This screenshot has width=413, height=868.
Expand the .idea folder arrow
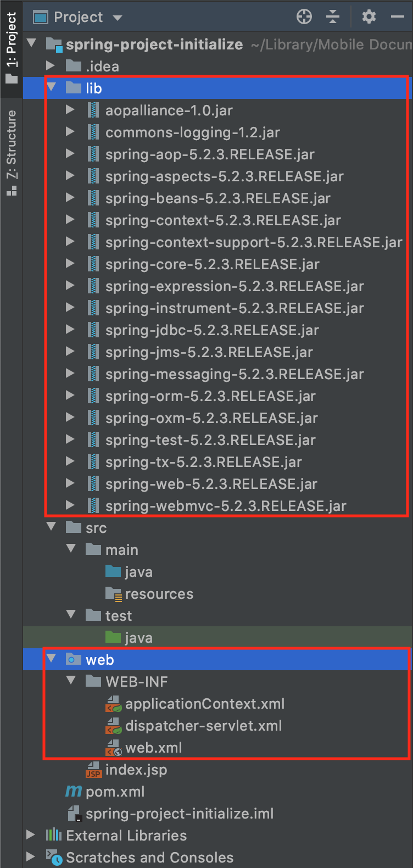tap(51, 66)
